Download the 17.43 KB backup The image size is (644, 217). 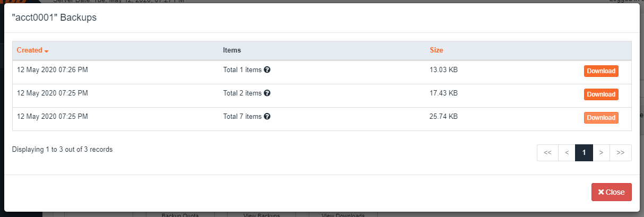pyautogui.click(x=601, y=94)
